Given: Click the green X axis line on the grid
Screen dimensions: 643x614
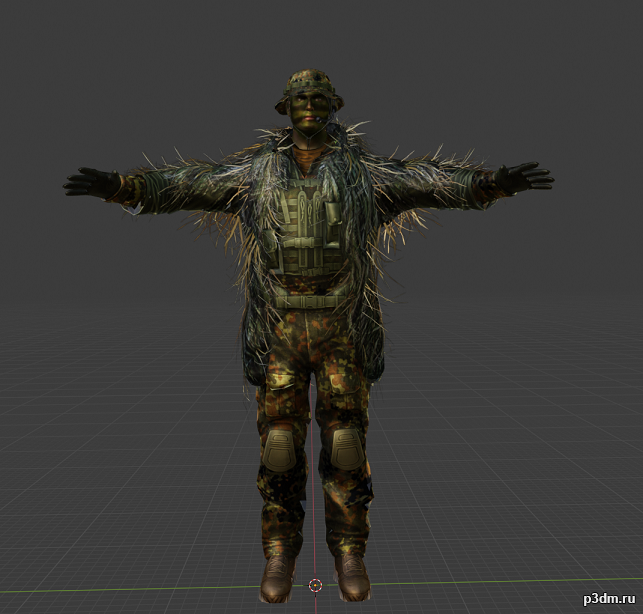Looking at the screenshot, I should [x=492, y=582].
